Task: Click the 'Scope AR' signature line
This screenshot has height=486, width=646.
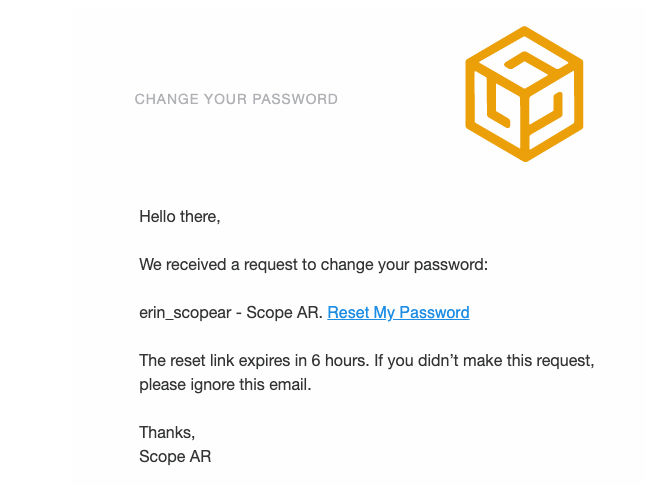Action: 175,457
